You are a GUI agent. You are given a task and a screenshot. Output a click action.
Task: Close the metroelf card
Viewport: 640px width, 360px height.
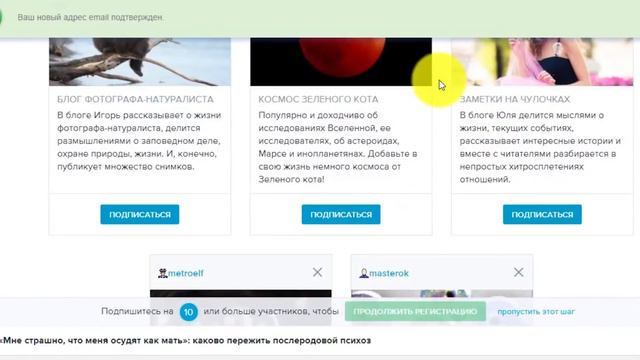point(317,272)
